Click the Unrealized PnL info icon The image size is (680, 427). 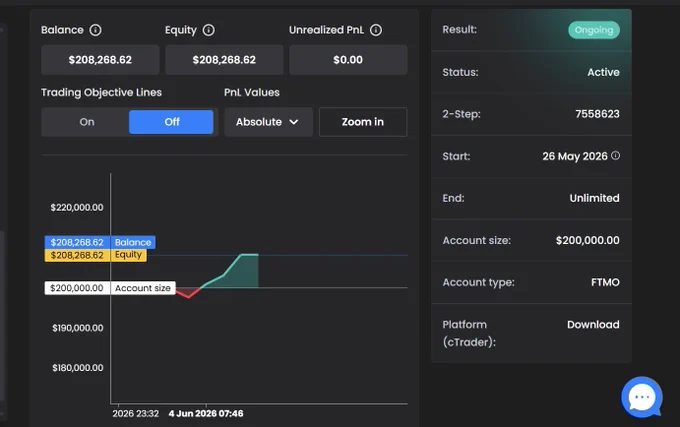click(376, 30)
